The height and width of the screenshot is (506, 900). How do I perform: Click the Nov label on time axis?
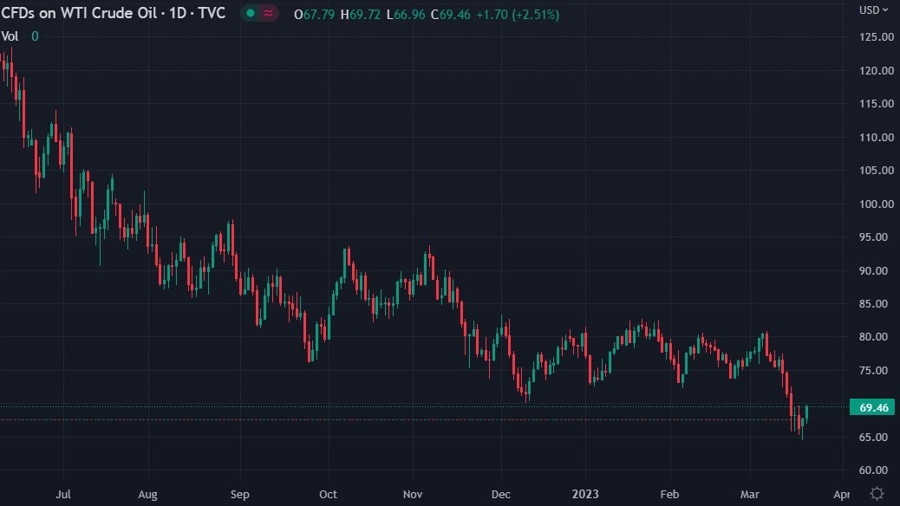413,494
